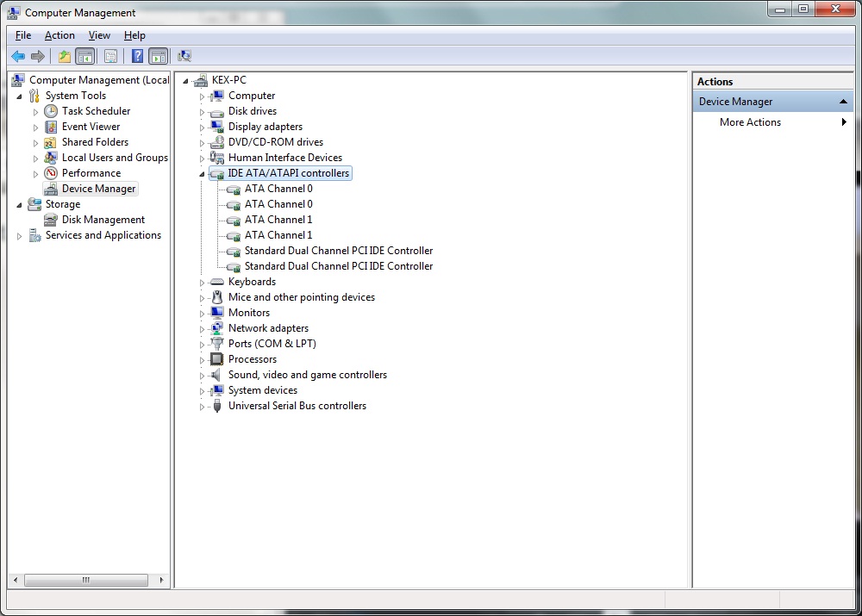Open the File menu
Viewport: 862px width, 616px height.
click(23, 35)
